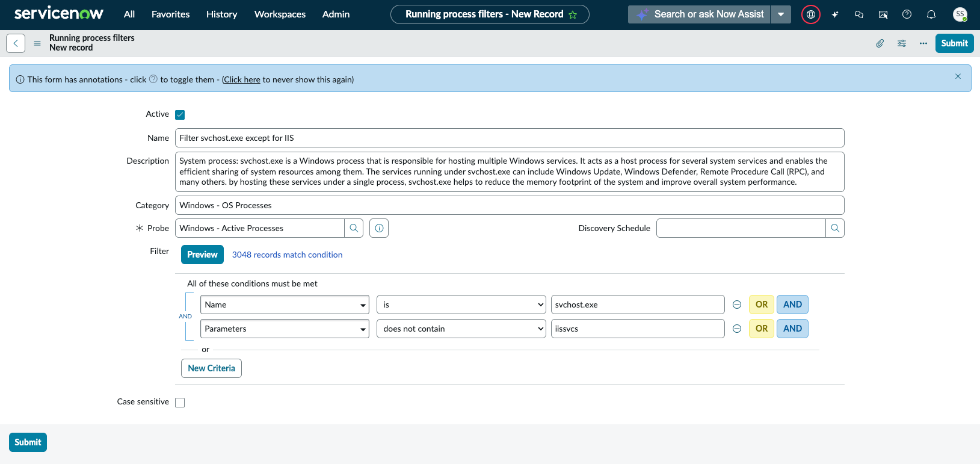Viewport: 980px width, 464px height.
Task: Open the Admin menu
Action: pyautogui.click(x=336, y=14)
